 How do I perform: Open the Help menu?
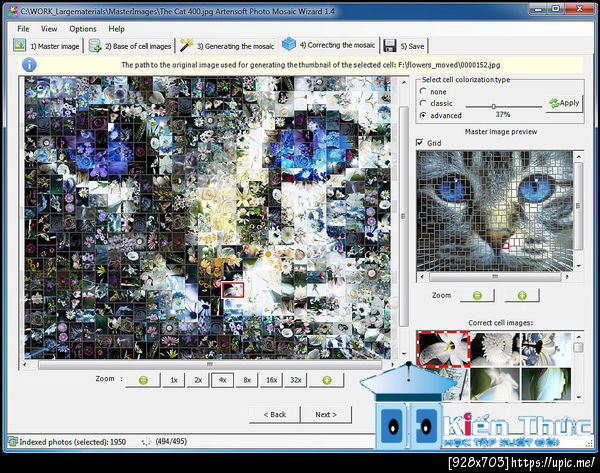(116, 29)
